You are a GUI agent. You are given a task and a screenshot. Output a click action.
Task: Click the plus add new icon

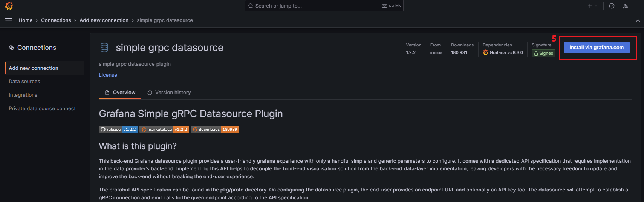pos(590,6)
